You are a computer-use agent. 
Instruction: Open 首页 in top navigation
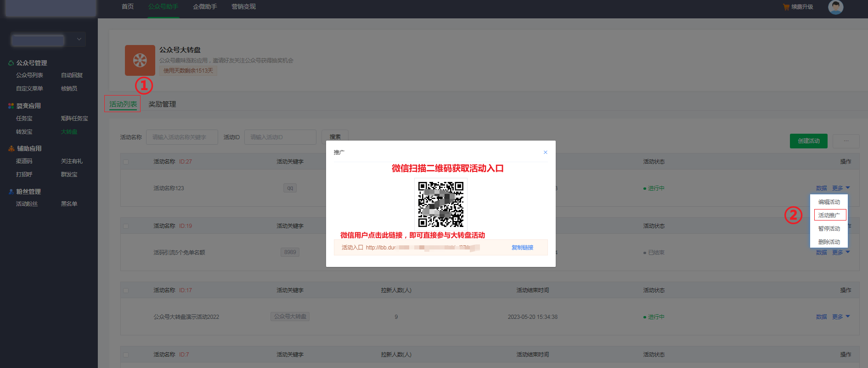(x=128, y=6)
